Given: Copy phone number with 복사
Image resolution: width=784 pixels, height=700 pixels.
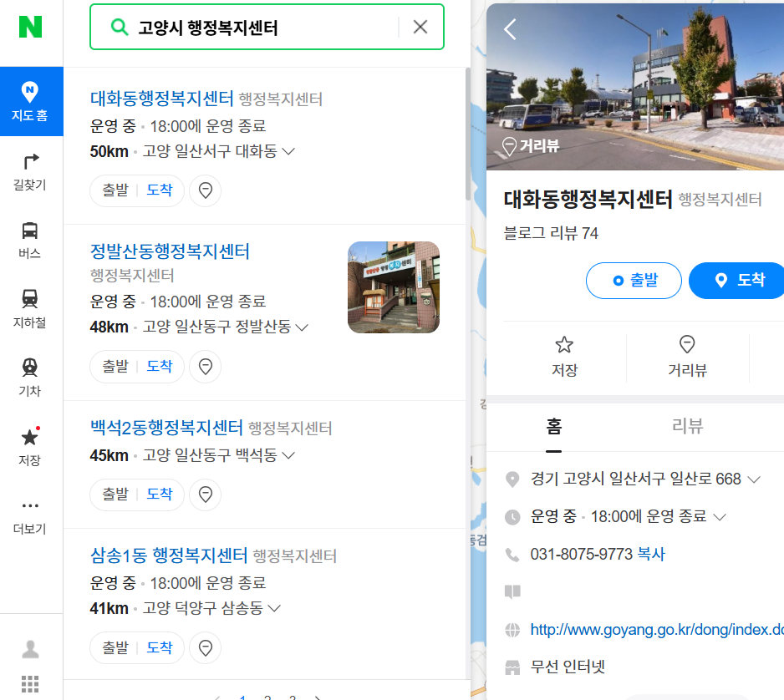Looking at the screenshot, I should pos(651,554).
